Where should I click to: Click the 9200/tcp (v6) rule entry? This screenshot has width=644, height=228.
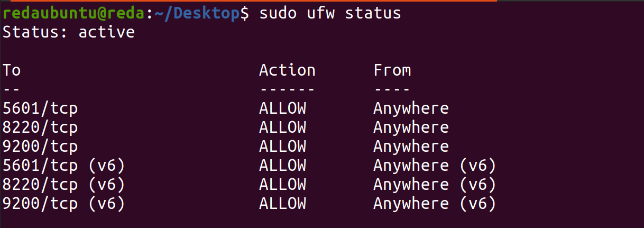pos(64,204)
